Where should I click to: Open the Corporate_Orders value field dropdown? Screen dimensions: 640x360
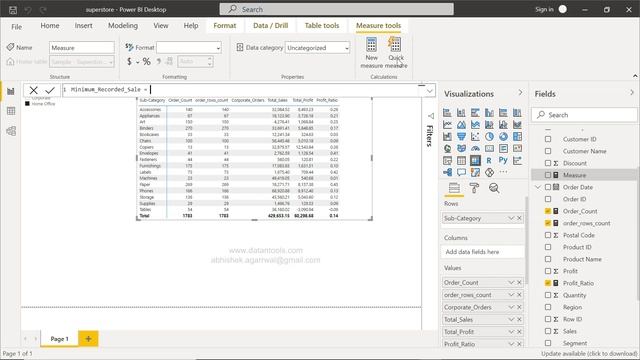pyautogui.click(x=511, y=307)
